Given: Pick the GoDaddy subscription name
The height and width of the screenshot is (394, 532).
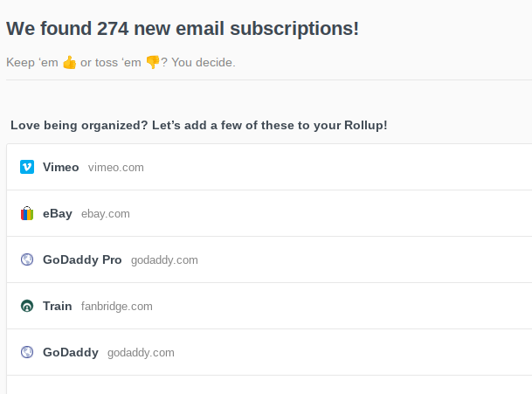Looking at the screenshot, I should (71, 352).
